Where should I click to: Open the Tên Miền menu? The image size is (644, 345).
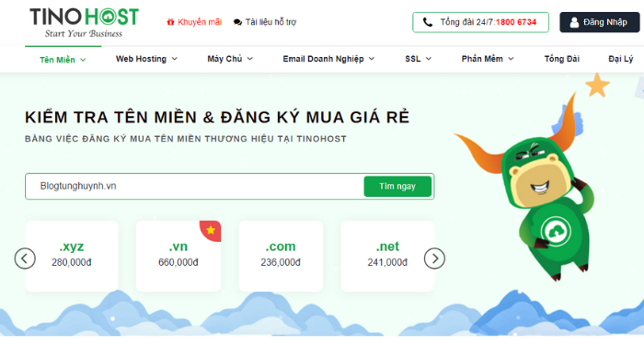(x=63, y=60)
